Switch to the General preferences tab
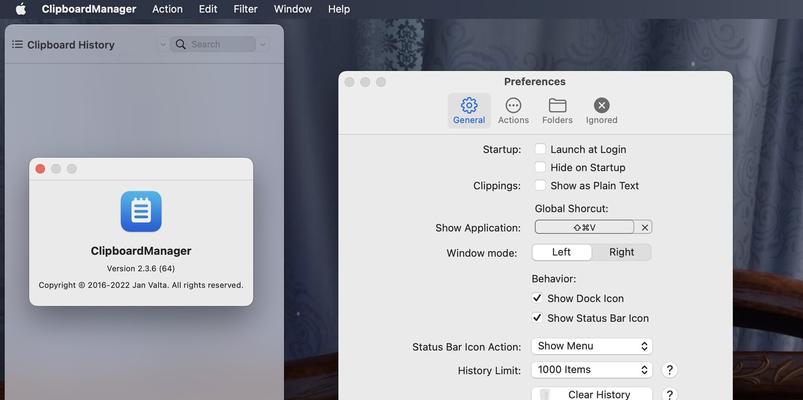 tap(469, 111)
